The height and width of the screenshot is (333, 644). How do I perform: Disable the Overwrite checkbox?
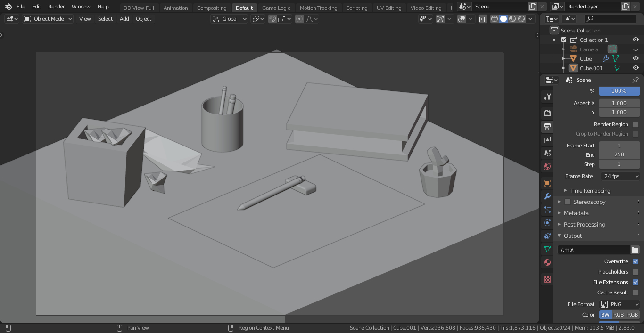click(x=635, y=261)
